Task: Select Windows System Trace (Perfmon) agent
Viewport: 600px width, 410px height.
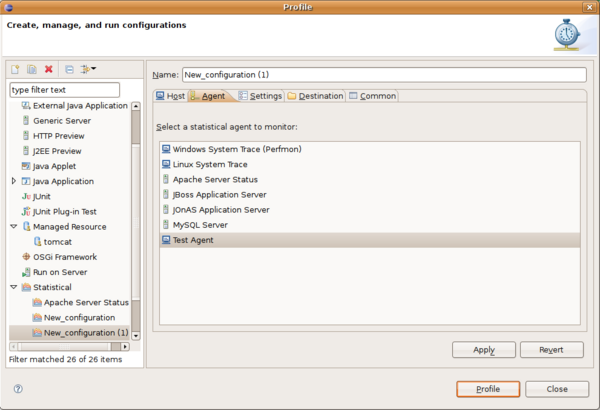Action: tap(370, 149)
